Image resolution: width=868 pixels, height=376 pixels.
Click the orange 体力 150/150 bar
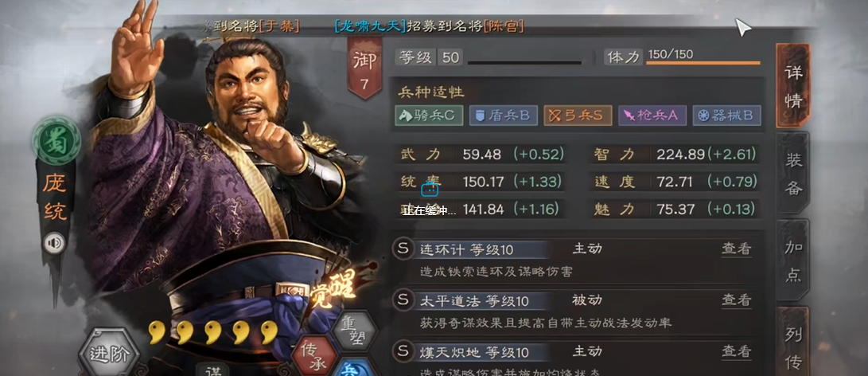coord(703,63)
